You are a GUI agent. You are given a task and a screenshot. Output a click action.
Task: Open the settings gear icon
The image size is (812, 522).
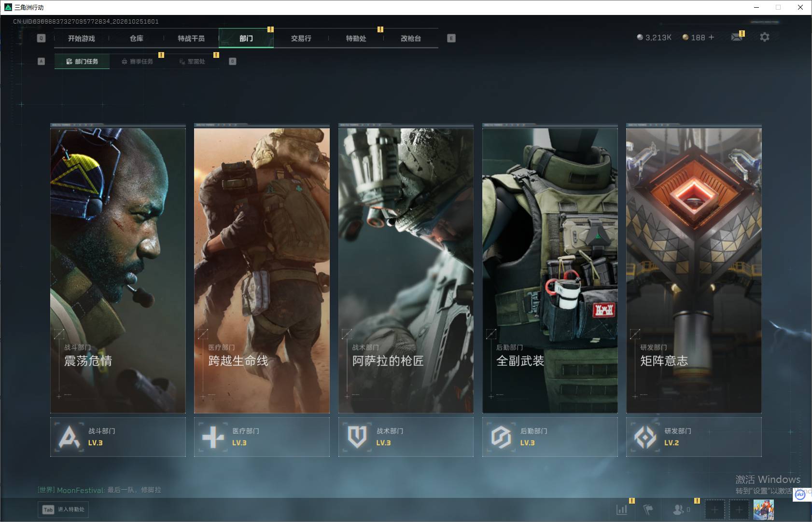pyautogui.click(x=764, y=37)
